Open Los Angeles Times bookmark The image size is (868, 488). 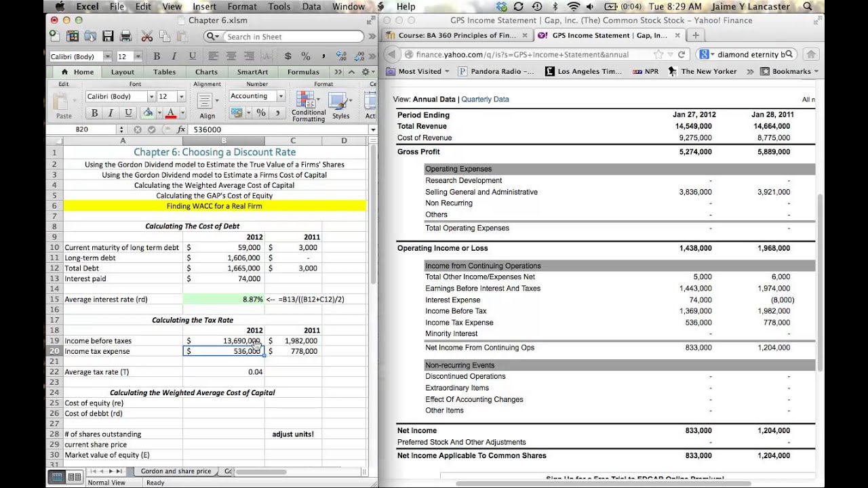coord(584,71)
